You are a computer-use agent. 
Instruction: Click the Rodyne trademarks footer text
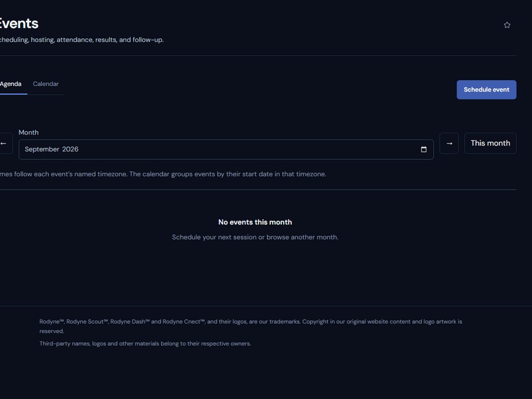pos(251,326)
